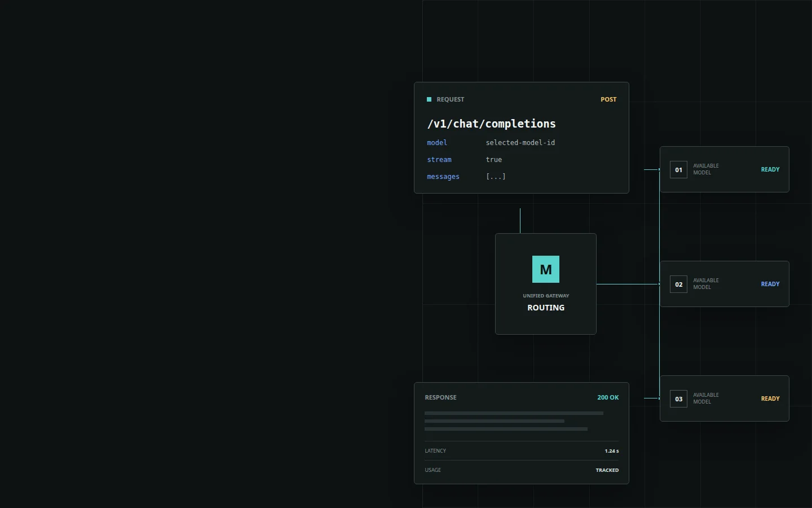Screen dimensions: 812x508
Task: Click the 1.24 s latency value
Action: click(x=612, y=451)
